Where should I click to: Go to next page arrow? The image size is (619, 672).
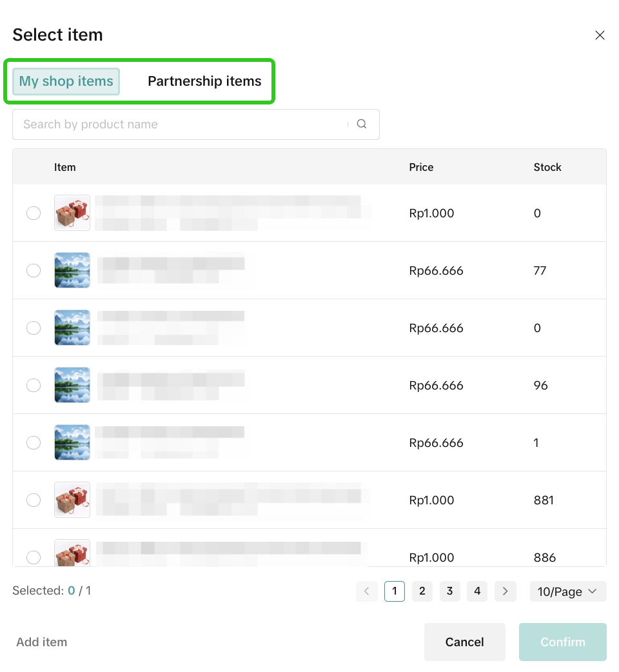[x=505, y=591]
